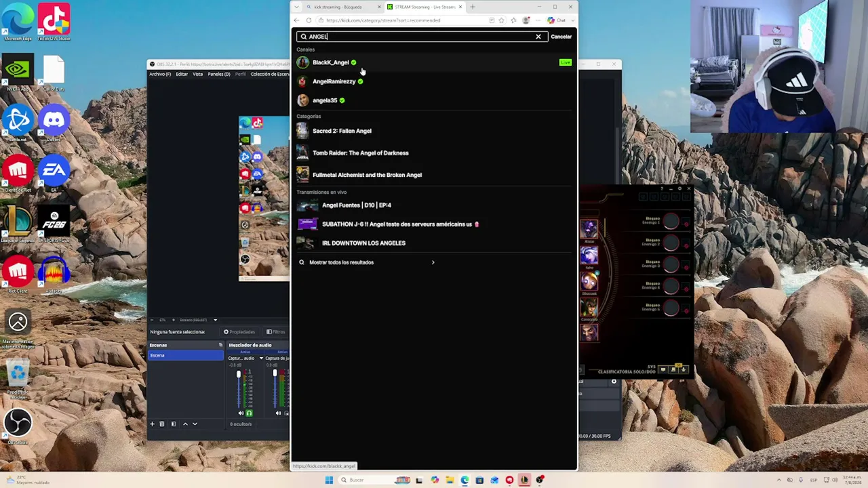Switch to the STREAM Streaming browser tab
The height and width of the screenshot is (488, 868).
tap(425, 7)
